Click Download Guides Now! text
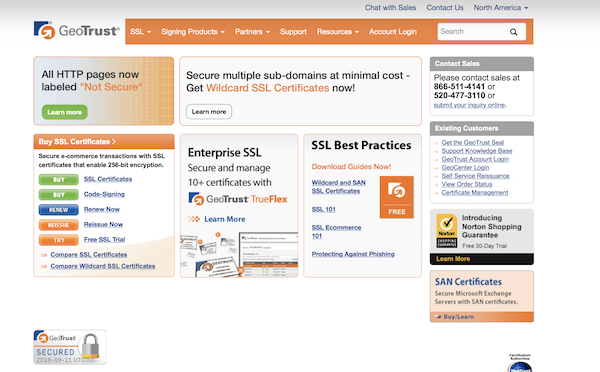Screen dimensions: 600x372 click(351, 166)
